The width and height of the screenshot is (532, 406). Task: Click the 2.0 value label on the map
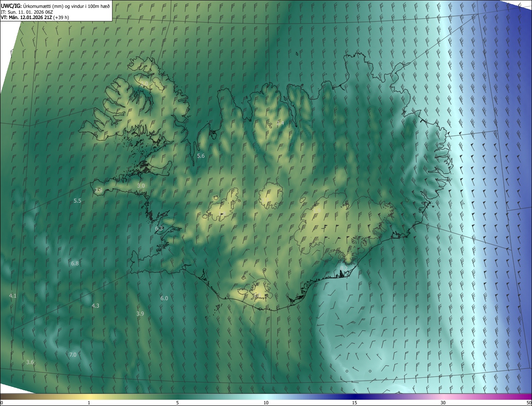coord(144,83)
